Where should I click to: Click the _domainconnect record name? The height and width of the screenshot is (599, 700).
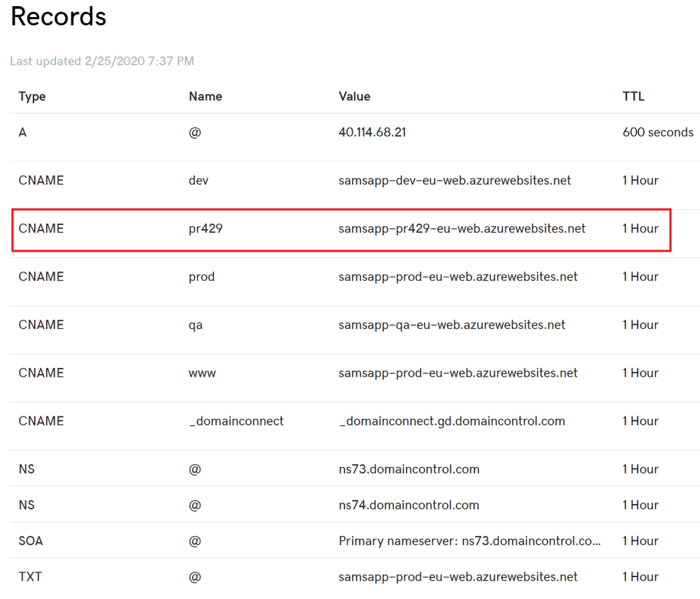point(236,421)
